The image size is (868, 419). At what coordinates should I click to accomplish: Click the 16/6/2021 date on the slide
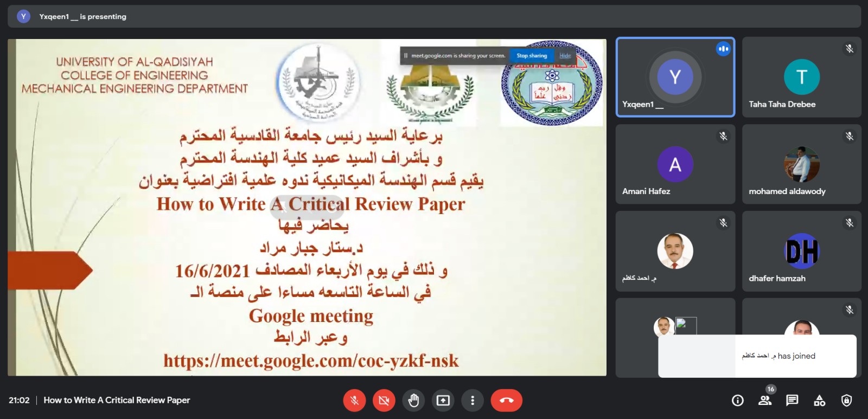212,271
